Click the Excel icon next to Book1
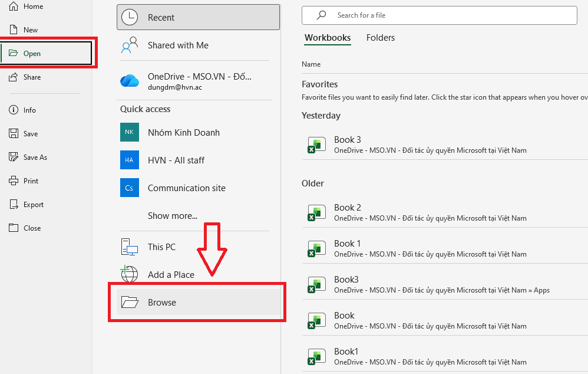Viewport: 588px width, 374px height. click(316, 357)
